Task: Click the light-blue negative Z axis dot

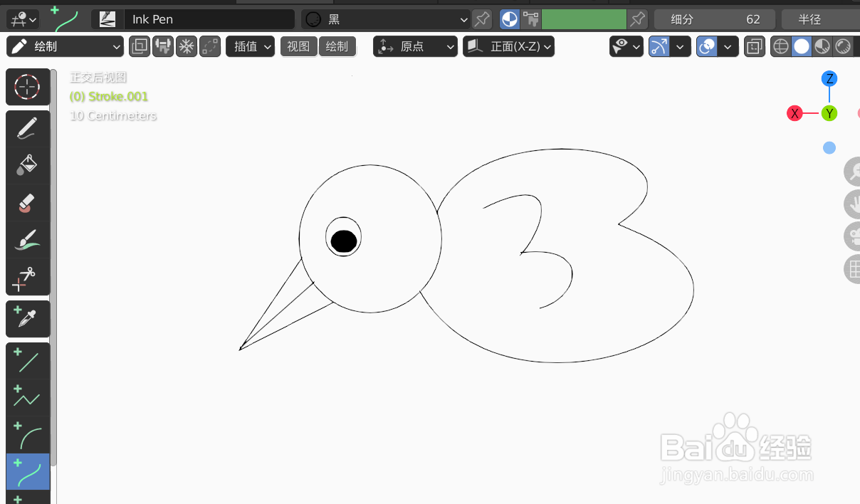Action: tap(829, 148)
